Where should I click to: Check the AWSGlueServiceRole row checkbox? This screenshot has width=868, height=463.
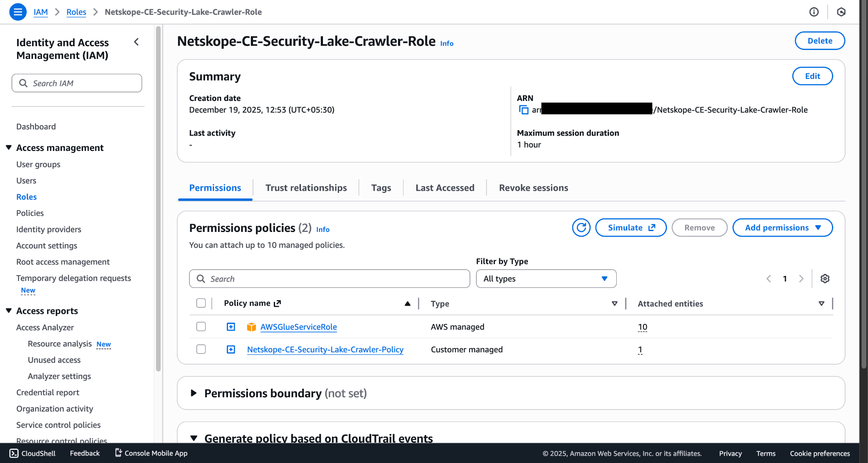click(201, 326)
